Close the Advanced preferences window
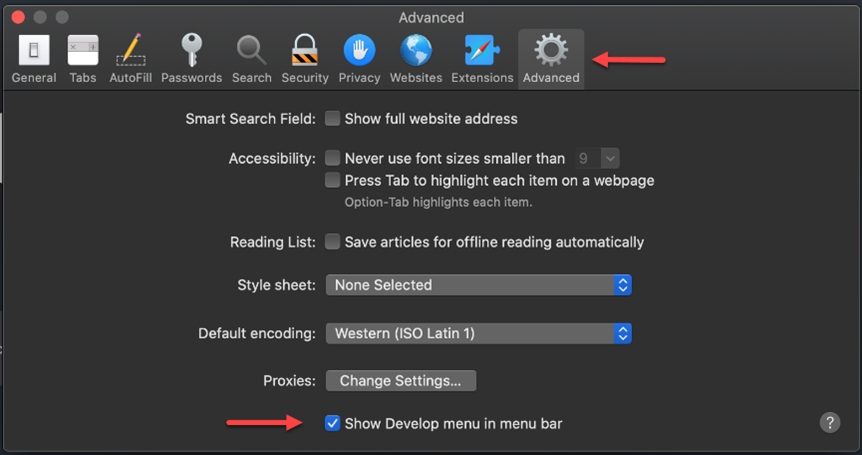Viewport: 862px width, 455px height. [x=18, y=17]
